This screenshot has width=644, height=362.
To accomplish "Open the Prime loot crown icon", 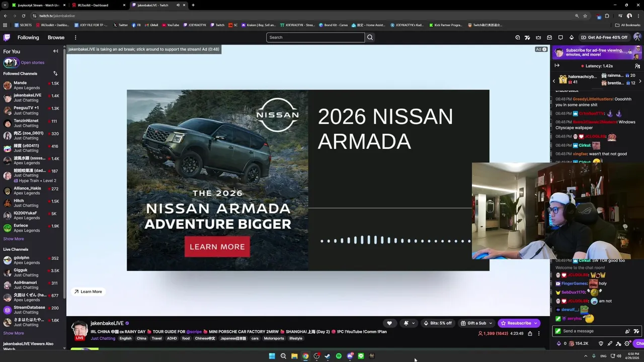I will click(538, 37).
